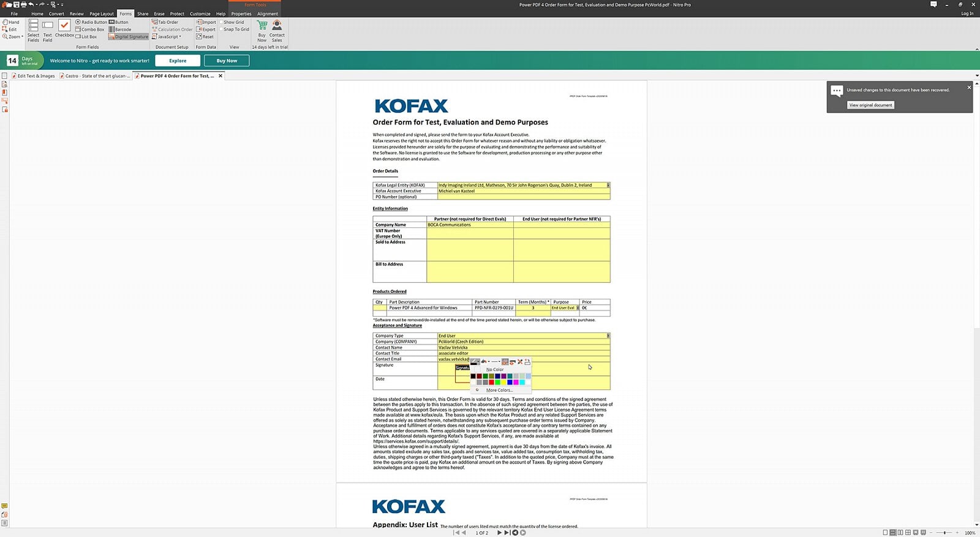Click the Save icon in quick access toolbar
Image resolution: width=980 pixels, height=537 pixels.
tap(17, 4)
